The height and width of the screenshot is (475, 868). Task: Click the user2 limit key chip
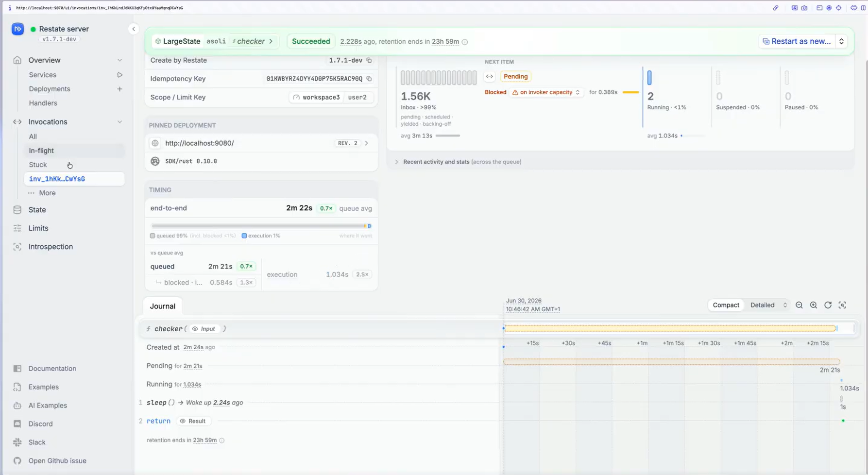(357, 97)
